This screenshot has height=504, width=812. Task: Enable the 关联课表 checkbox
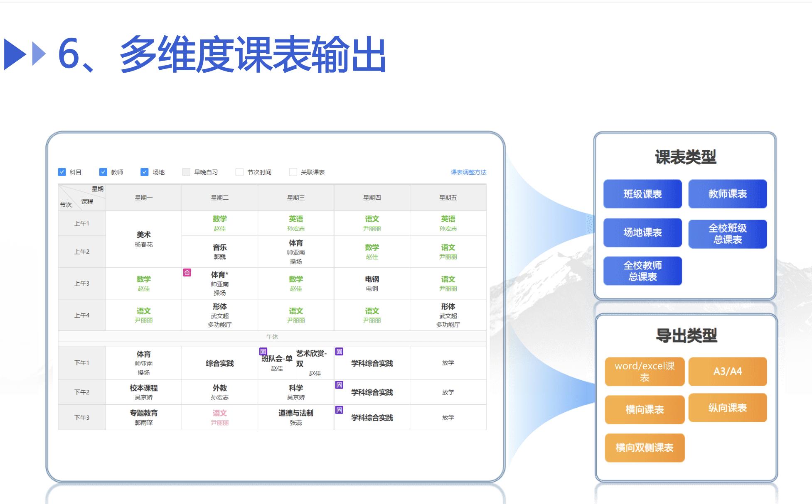click(x=292, y=171)
